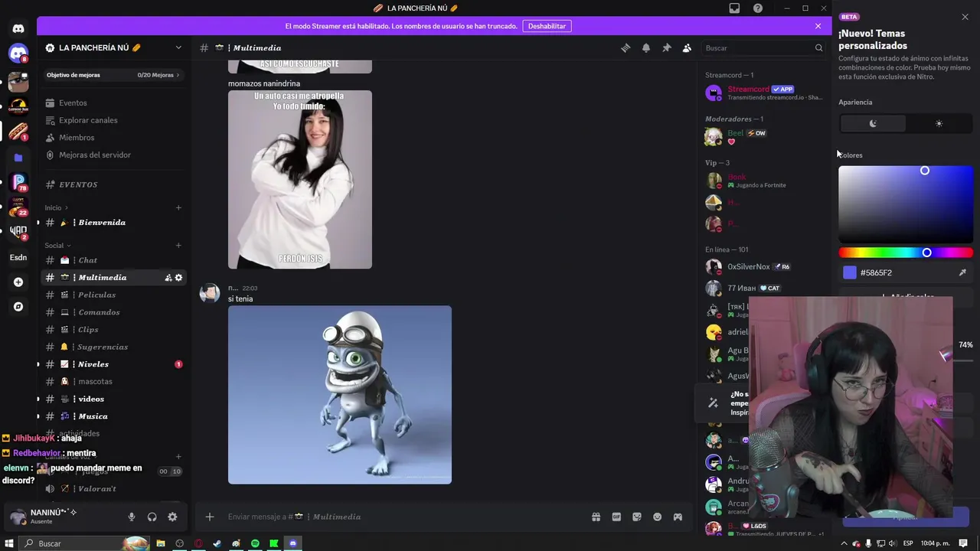Open Miembros in the server sidebar
The width and height of the screenshot is (980, 551).
click(113, 138)
